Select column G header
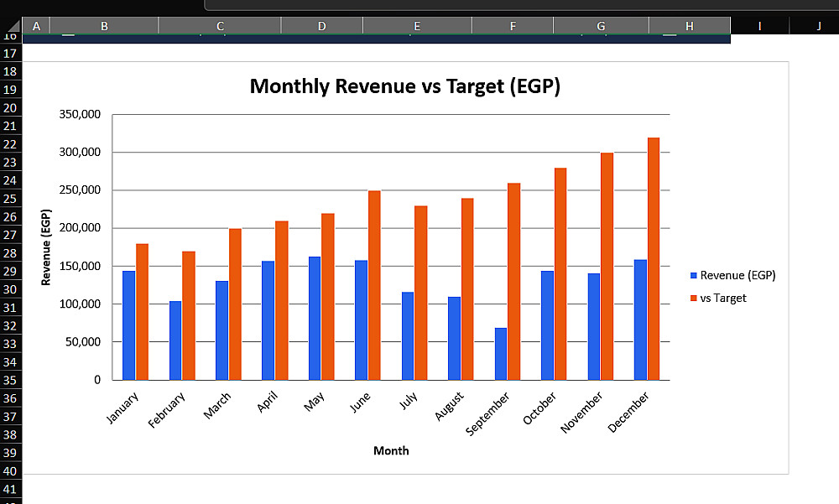The image size is (839, 504). (601, 26)
